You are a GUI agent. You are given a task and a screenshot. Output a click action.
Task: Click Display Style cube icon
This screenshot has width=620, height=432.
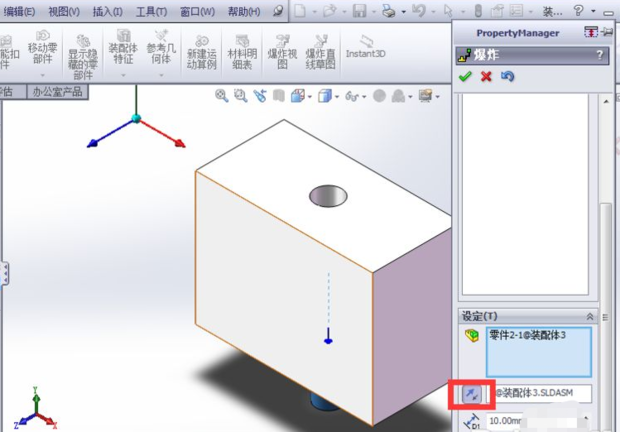[x=325, y=96]
